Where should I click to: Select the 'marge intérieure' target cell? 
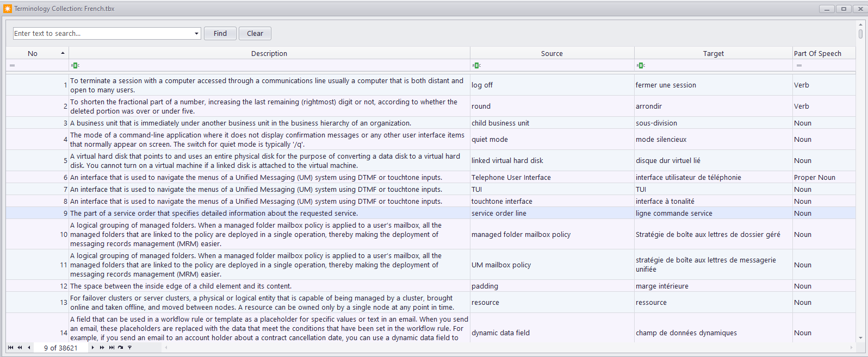click(714, 286)
